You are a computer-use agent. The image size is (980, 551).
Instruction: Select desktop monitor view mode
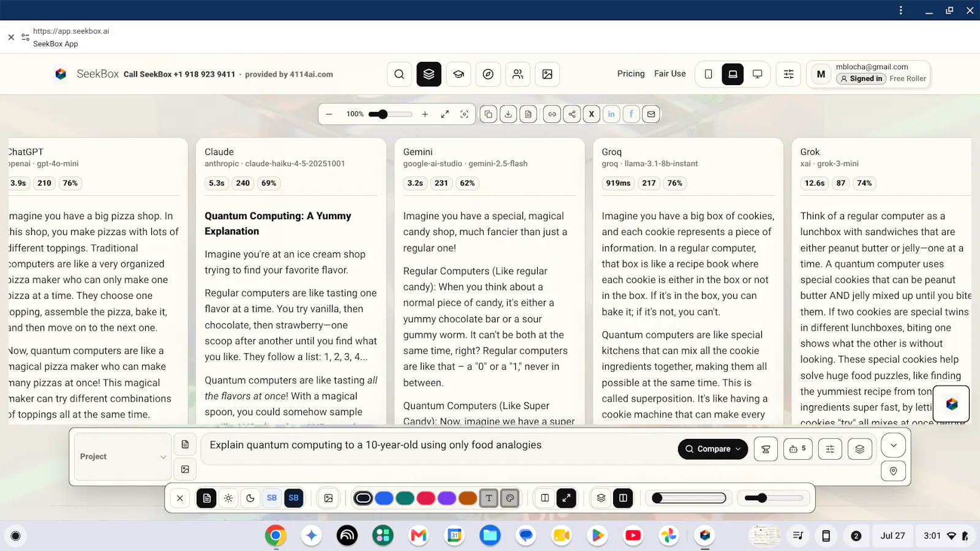pyautogui.click(x=758, y=74)
